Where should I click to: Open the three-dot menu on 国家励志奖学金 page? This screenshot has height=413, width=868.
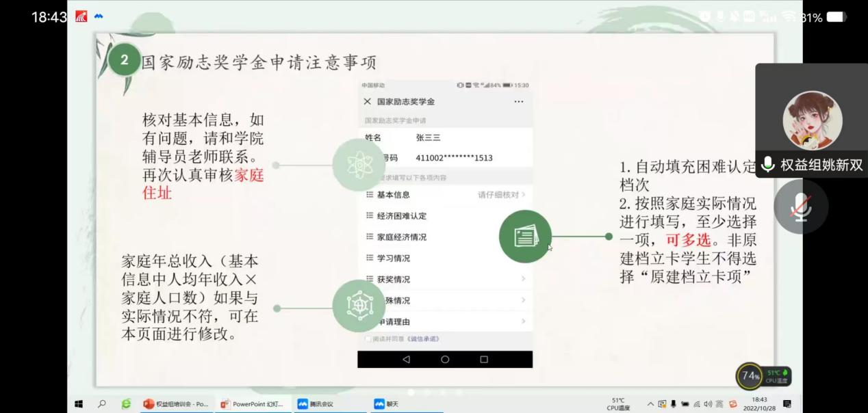pyautogui.click(x=518, y=101)
